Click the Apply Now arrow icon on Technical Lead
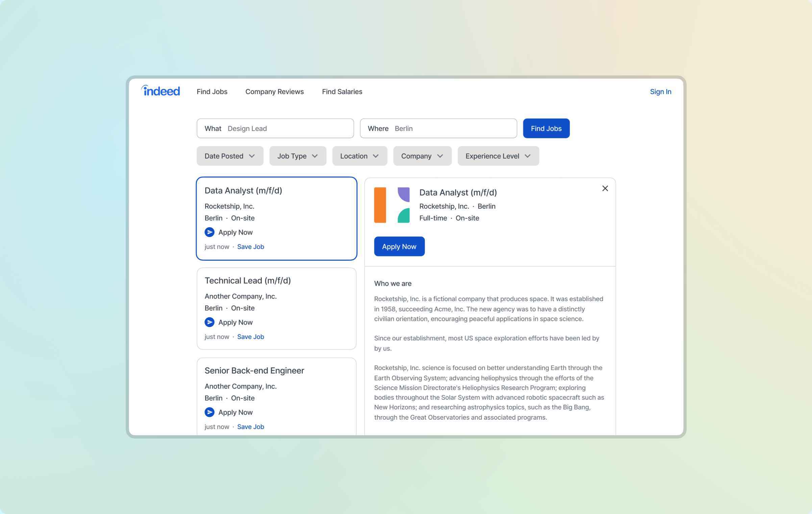Viewport: 812px width, 514px height. point(210,322)
